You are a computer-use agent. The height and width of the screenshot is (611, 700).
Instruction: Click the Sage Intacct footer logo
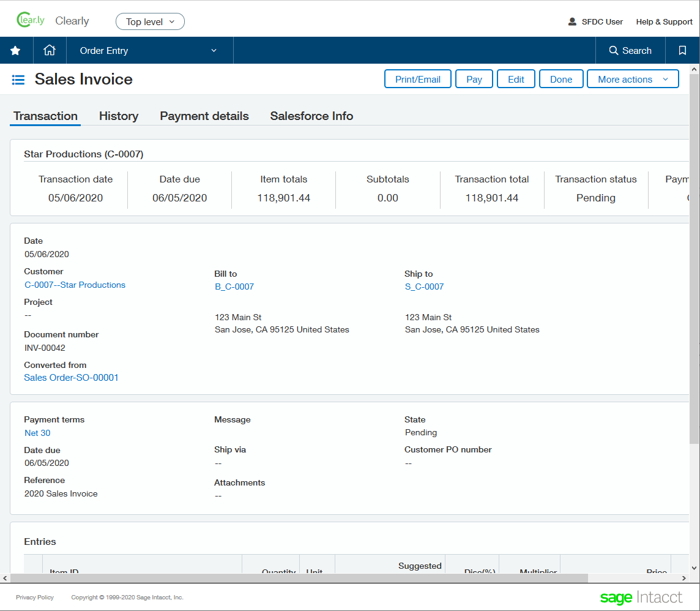tap(641, 597)
